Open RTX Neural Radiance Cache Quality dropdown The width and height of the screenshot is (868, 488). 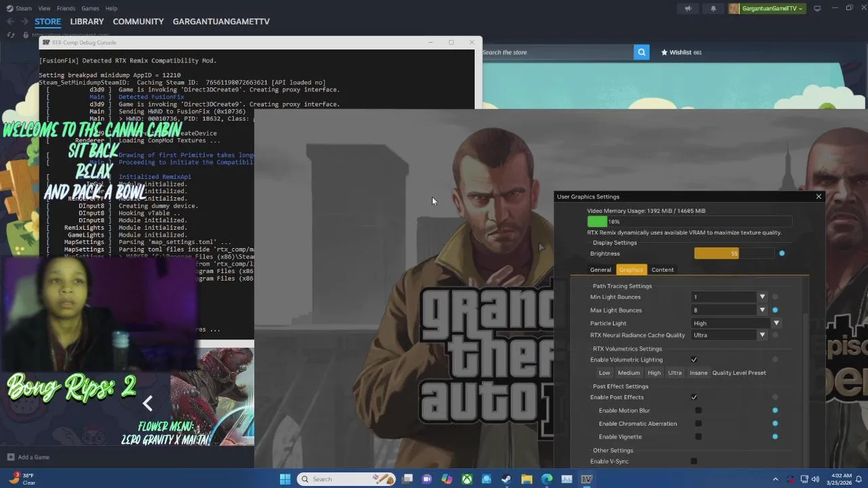[729, 335]
